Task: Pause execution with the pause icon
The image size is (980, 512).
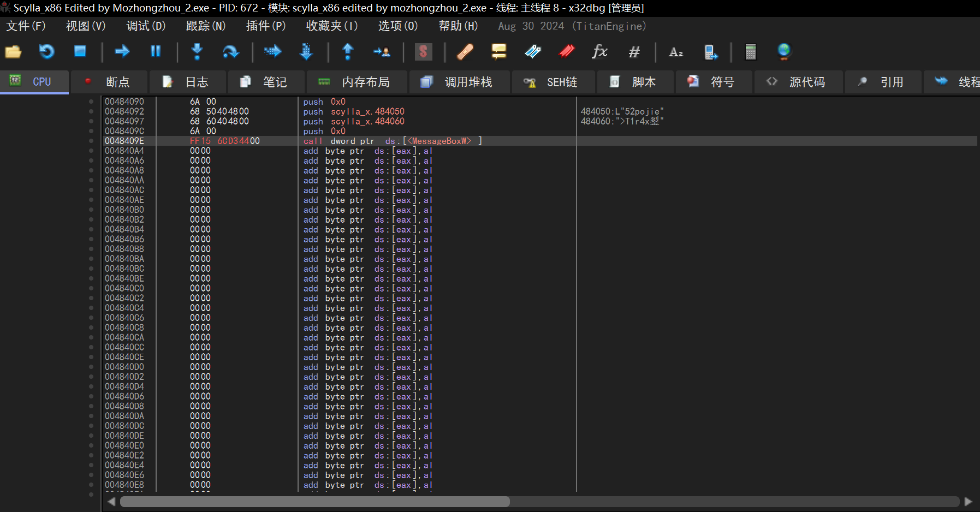Action: 156,52
